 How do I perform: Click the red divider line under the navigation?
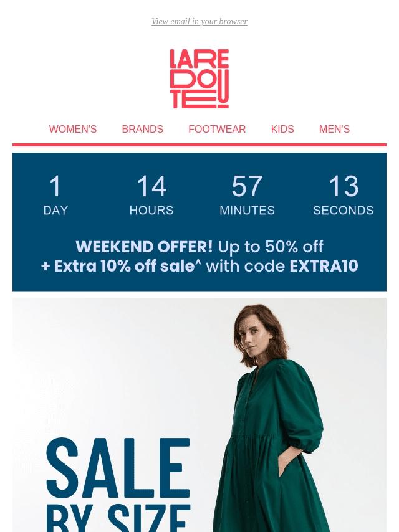coord(199,145)
